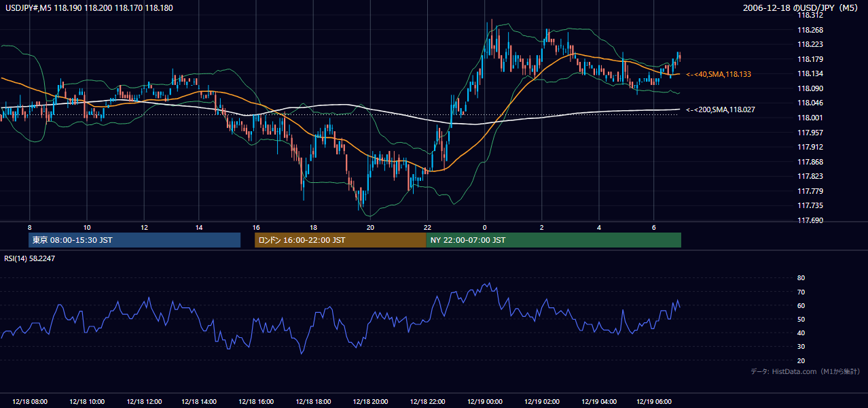This screenshot has width=868, height=408.
Task: Click the RSI 50 level label
Action: coord(801,320)
